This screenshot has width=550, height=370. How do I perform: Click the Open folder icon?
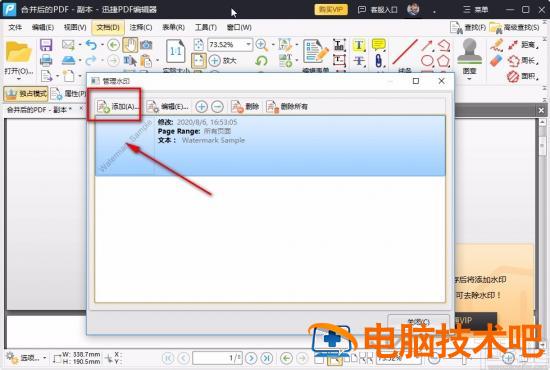(x=18, y=52)
